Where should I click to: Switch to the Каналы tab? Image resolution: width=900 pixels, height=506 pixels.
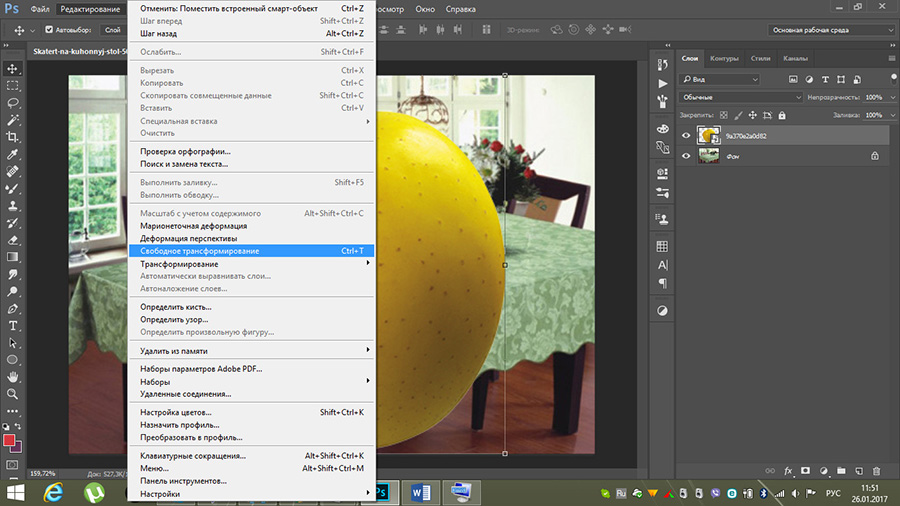coord(796,58)
